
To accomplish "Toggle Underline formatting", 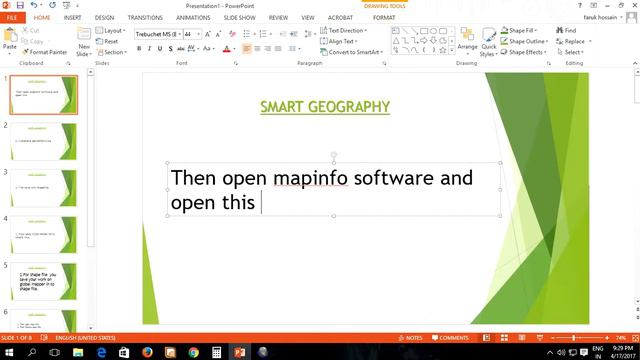I will pos(160,49).
